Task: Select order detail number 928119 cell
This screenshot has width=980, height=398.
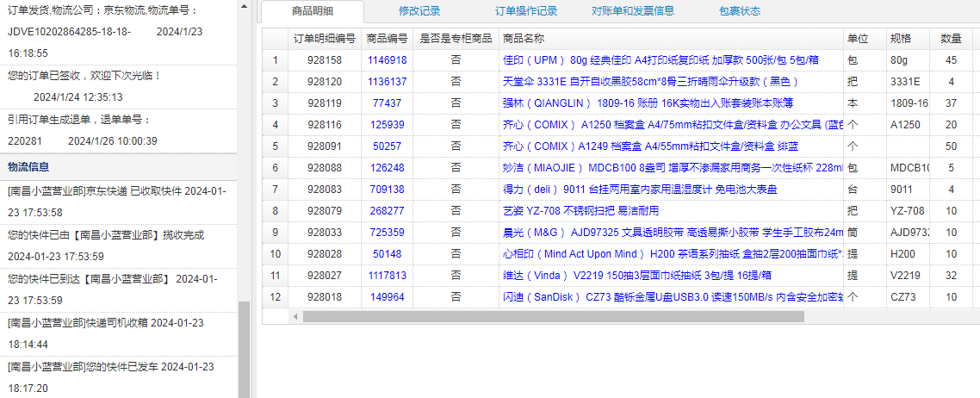Action: pyautogui.click(x=325, y=103)
